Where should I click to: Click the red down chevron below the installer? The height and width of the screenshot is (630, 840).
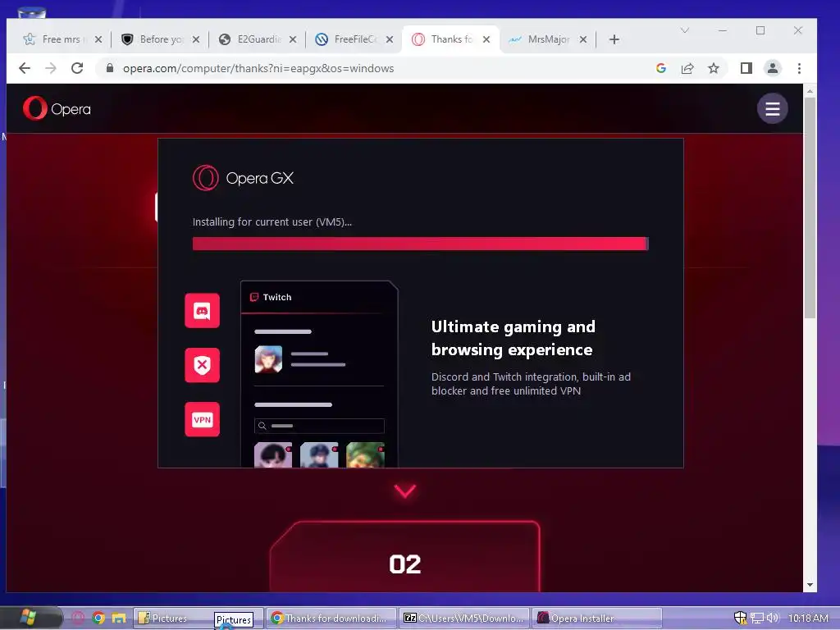[x=405, y=491]
